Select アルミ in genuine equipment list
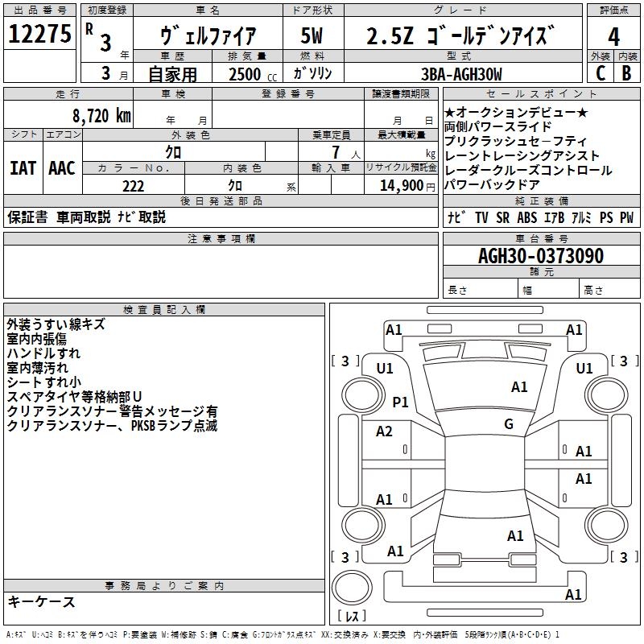644x644 pixels. [x=581, y=217]
